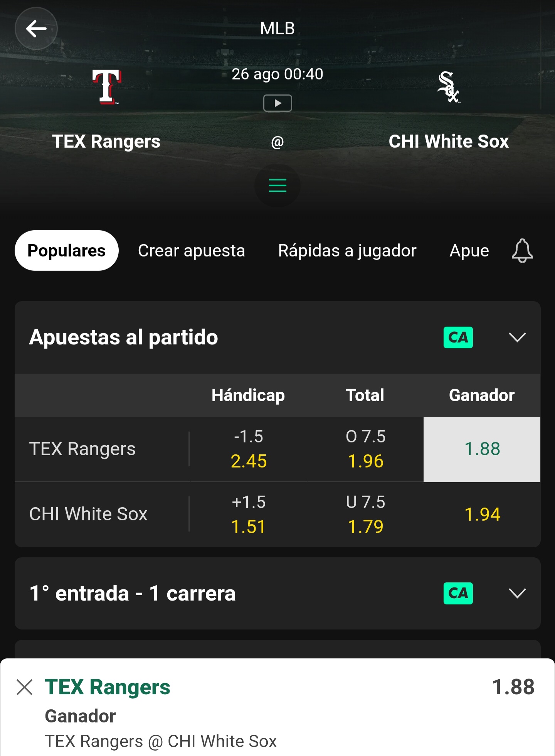
Task: Go back using the arrow icon
Action: (x=36, y=29)
